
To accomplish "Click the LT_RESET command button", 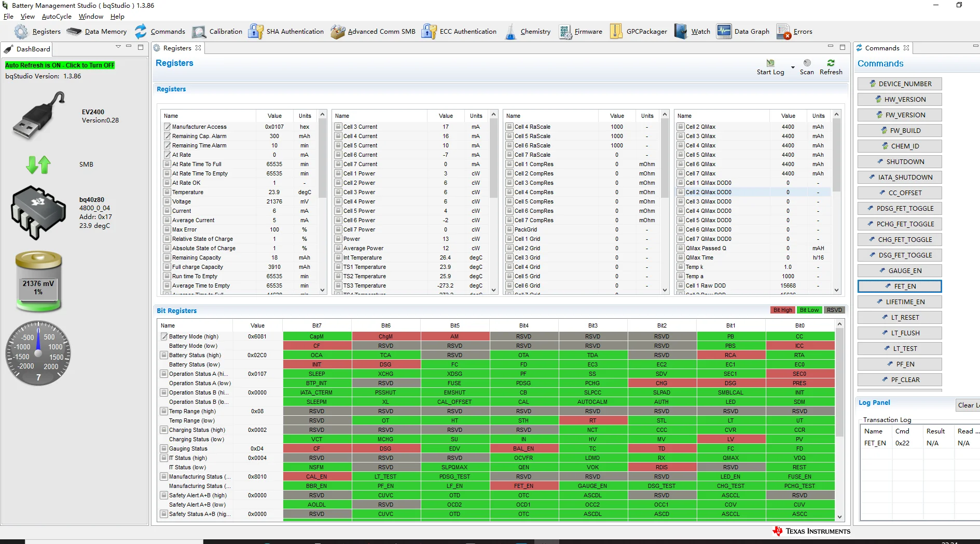I will [x=900, y=318].
